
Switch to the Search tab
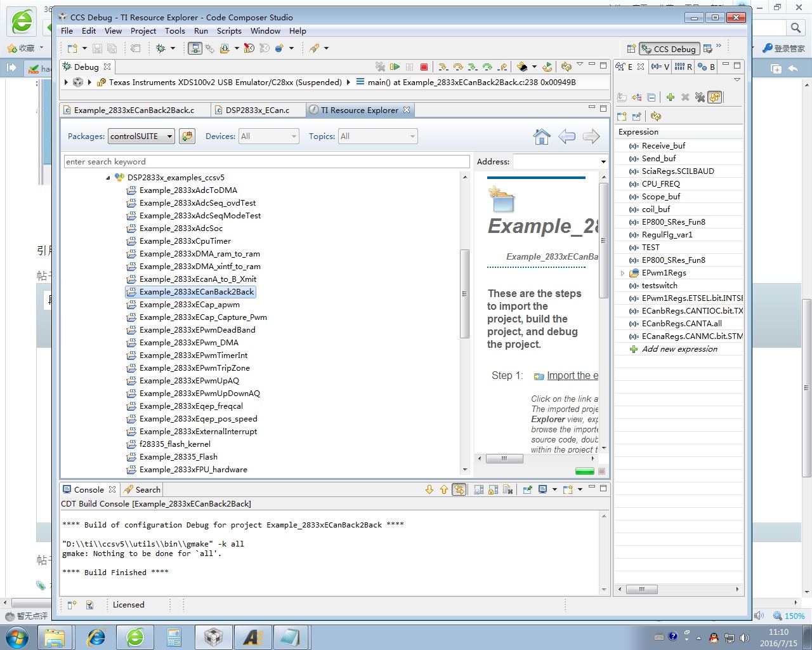tap(142, 490)
